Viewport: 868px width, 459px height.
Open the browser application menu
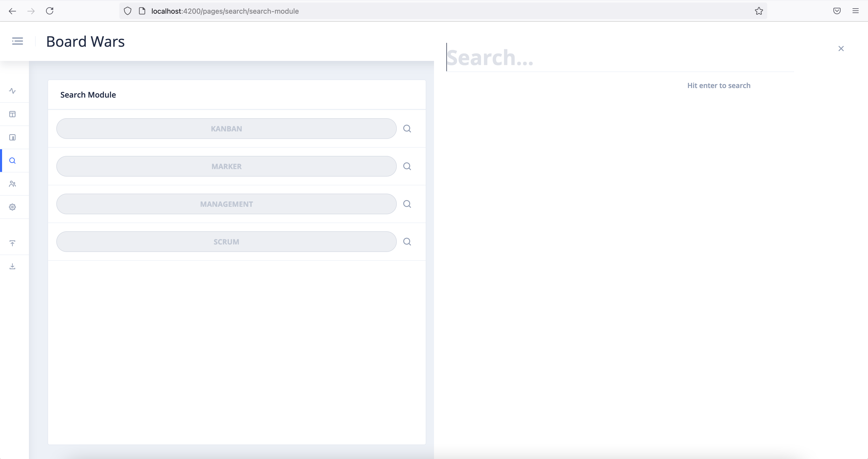click(856, 11)
